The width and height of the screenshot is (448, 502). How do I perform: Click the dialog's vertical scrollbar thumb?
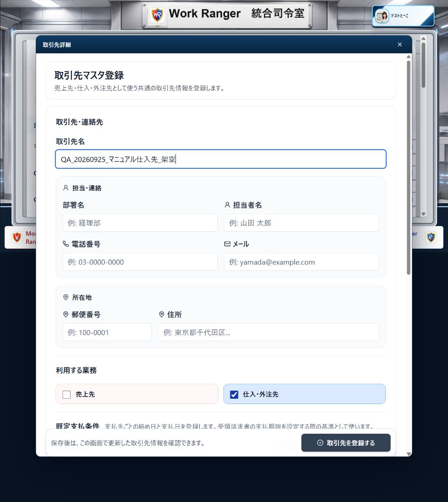pyautogui.click(x=409, y=167)
